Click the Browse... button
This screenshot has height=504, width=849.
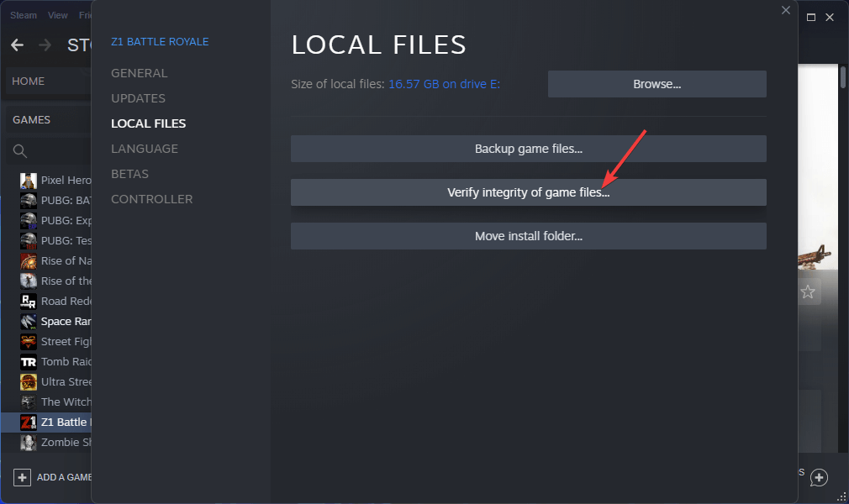[x=657, y=84]
